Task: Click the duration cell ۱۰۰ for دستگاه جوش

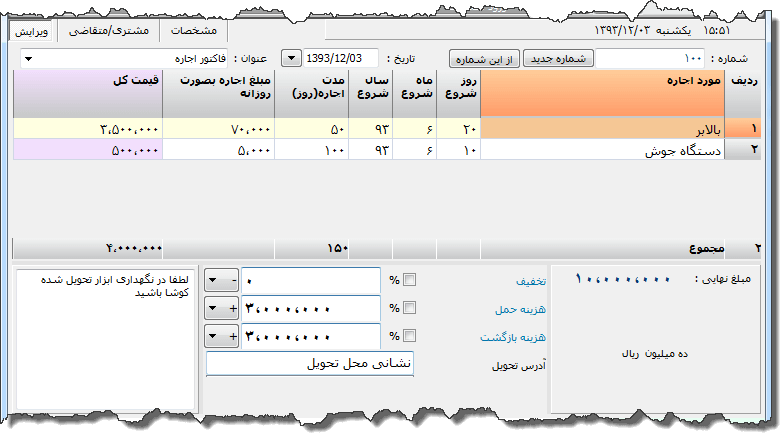Action: point(312,149)
